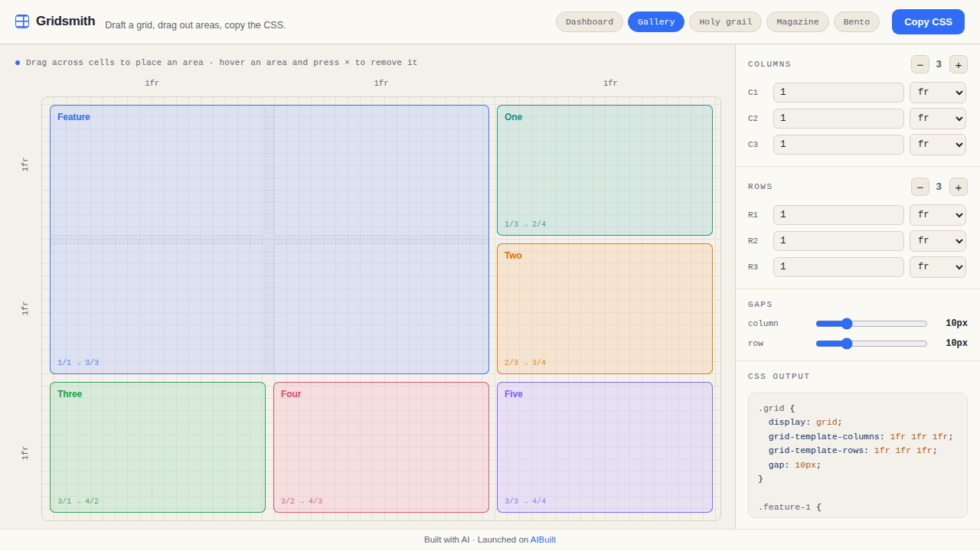Click the COLUMNS section heading

[x=769, y=64]
